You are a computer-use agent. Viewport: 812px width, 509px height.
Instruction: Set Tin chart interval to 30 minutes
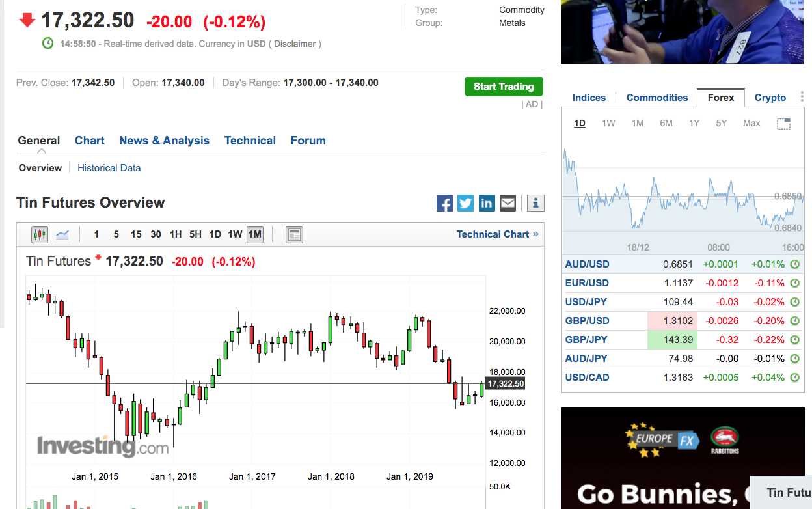[x=156, y=234]
